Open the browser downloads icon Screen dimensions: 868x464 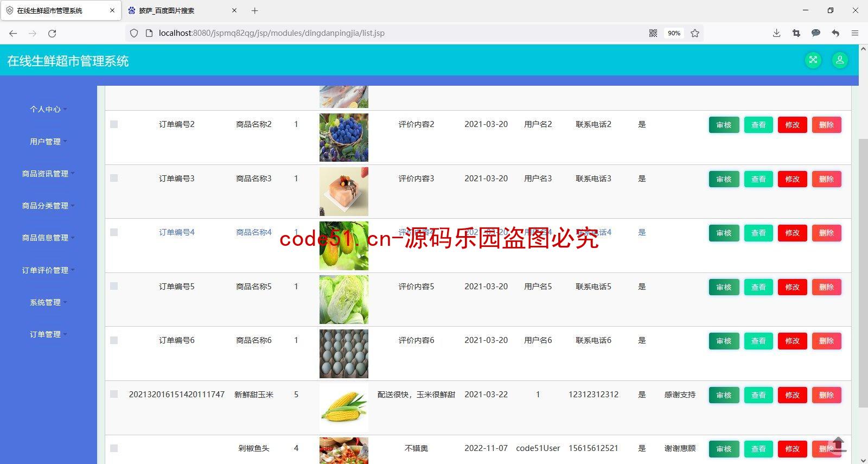click(776, 33)
